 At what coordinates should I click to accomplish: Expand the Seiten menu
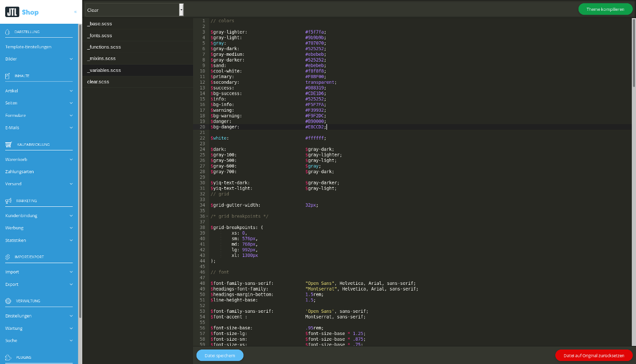click(x=71, y=103)
